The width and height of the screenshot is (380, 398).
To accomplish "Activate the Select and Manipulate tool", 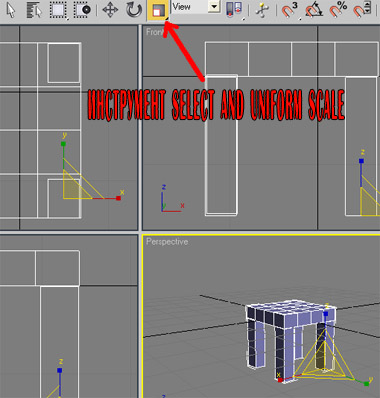I will pos(262,10).
